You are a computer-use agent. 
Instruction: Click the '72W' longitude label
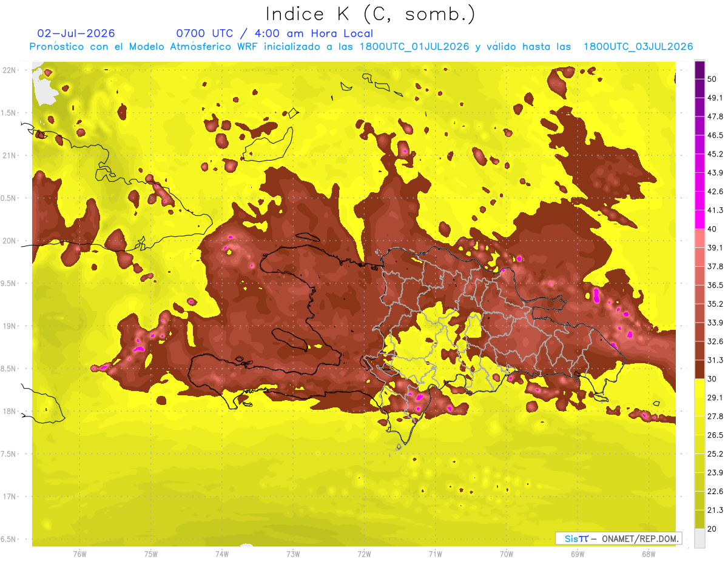[x=364, y=554]
